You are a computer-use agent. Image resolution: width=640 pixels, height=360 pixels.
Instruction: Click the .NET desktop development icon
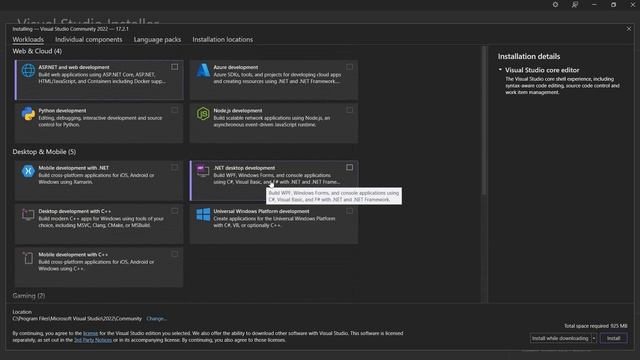point(203,171)
